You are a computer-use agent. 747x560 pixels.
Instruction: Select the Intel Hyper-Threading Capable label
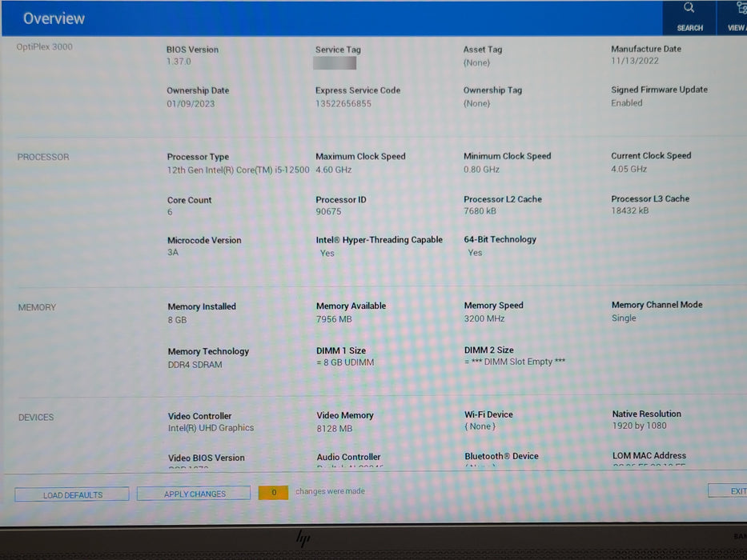(380, 239)
